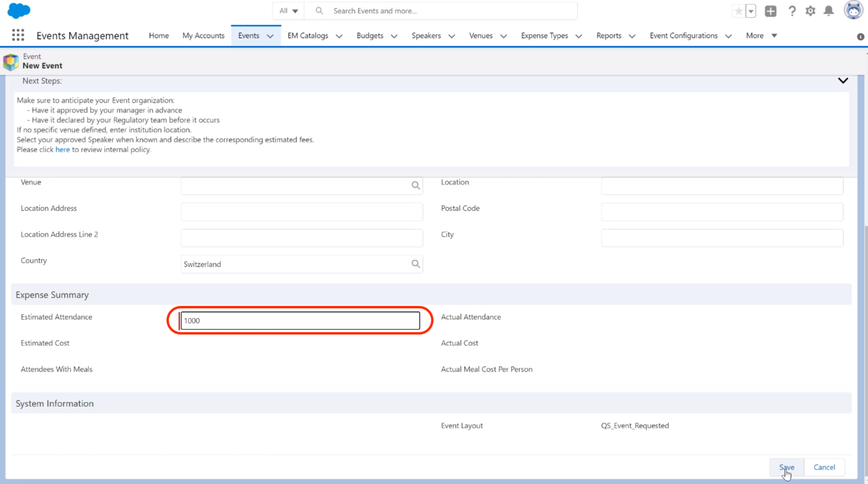
Task: Click the System Information section header
Action: pyautogui.click(x=431, y=403)
